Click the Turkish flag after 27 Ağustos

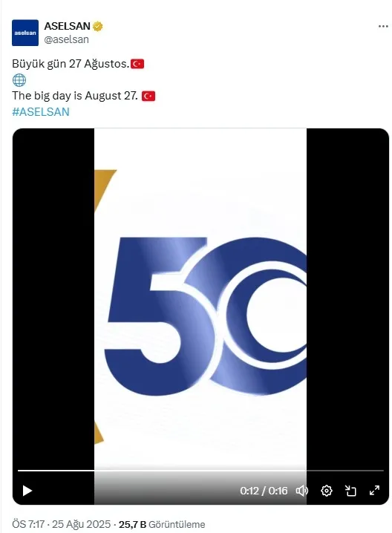pos(137,64)
